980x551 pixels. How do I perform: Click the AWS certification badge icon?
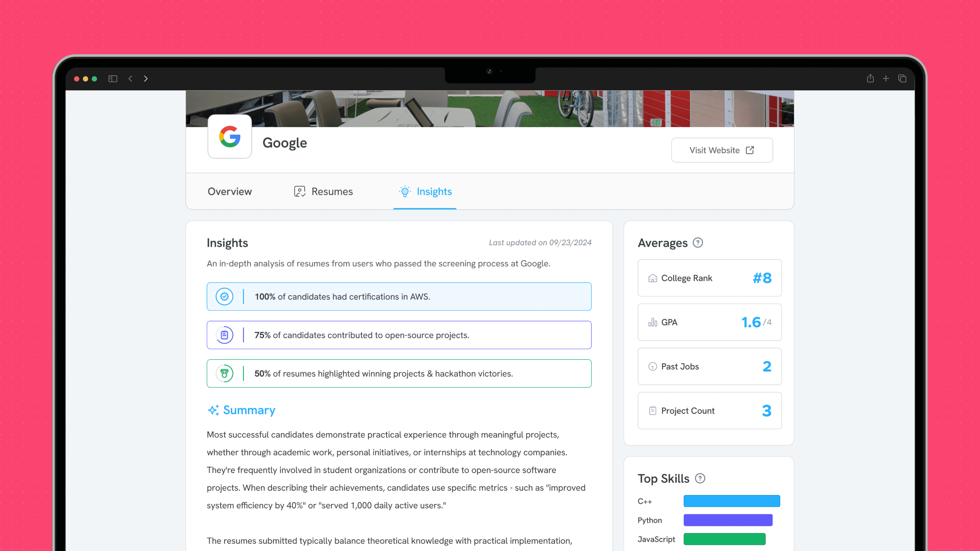pos(225,296)
